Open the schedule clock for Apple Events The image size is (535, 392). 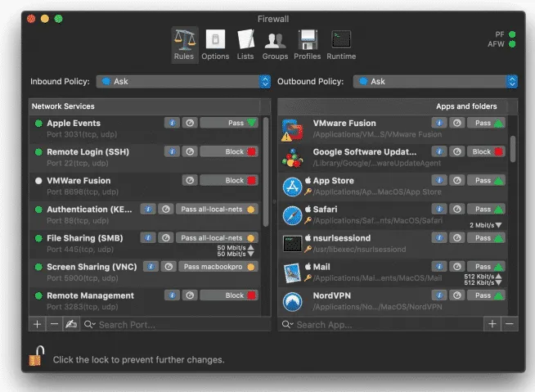click(190, 123)
